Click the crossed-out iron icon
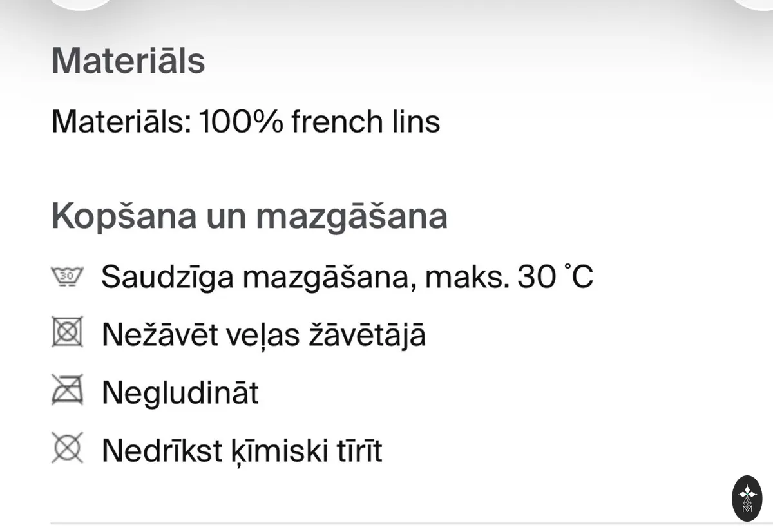This screenshot has width=773, height=532. (67, 390)
